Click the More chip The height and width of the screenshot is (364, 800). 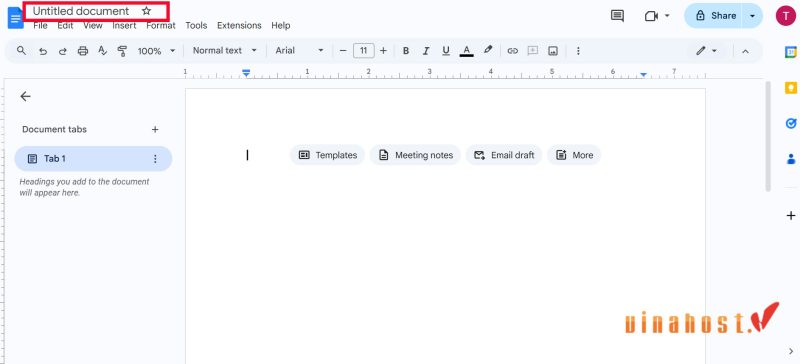[x=574, y=155]
